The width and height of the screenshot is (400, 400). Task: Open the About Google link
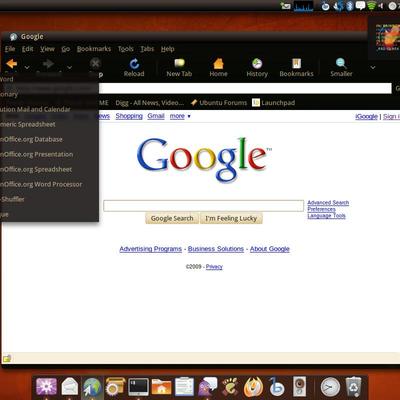point(270,249)
